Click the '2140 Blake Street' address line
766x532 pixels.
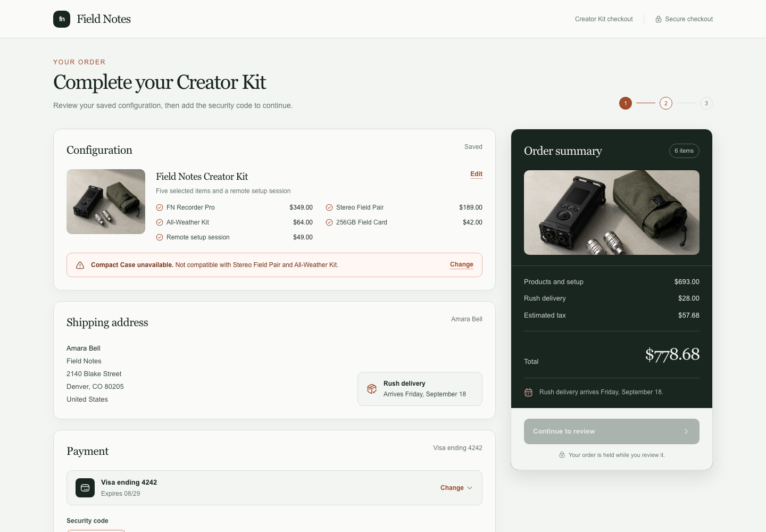point(94,374)
